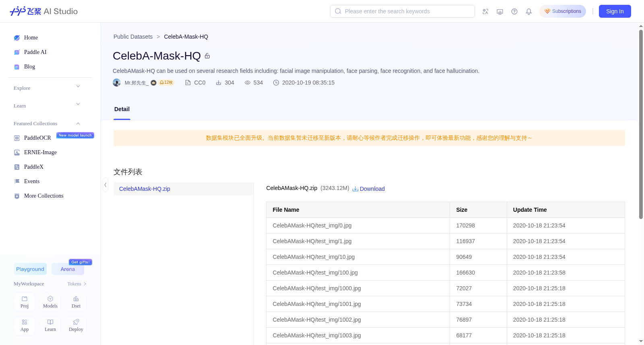Click the size value 90649
Screen dimensions: 644x345
[x=464, y=257]
